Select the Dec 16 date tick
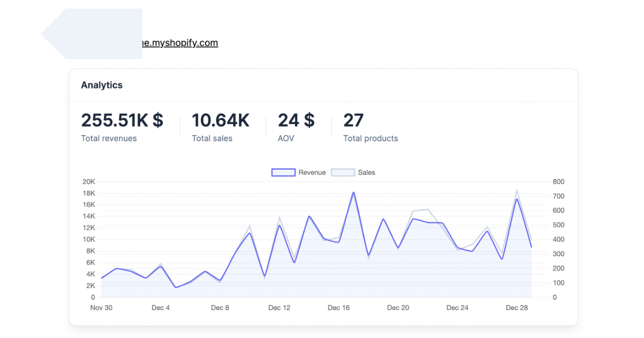This screenshot has height=338, width=644. coord(339,308)
